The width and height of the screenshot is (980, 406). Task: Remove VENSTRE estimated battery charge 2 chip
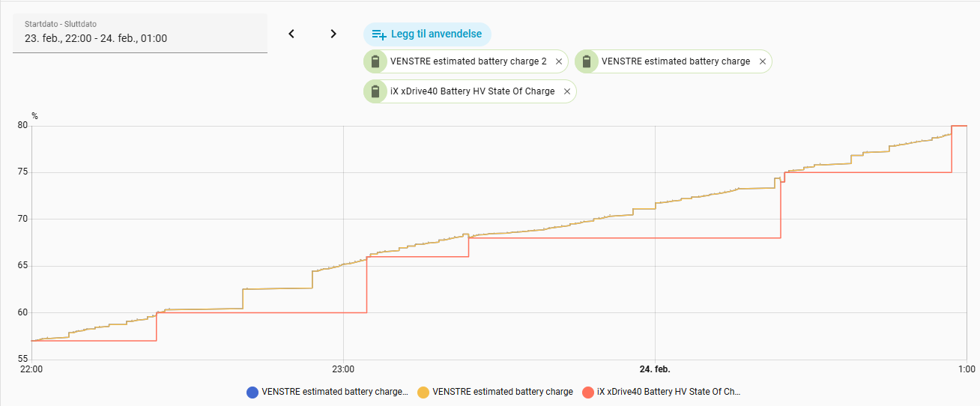[559, 61]
